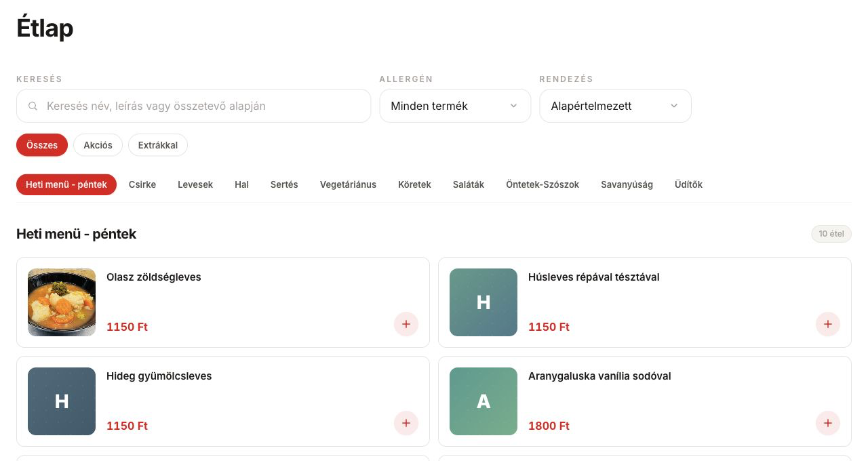This screenshot has width=868, height=461.
Task: Focus the Keresés search input field
Action: click(x=193, y=106)
